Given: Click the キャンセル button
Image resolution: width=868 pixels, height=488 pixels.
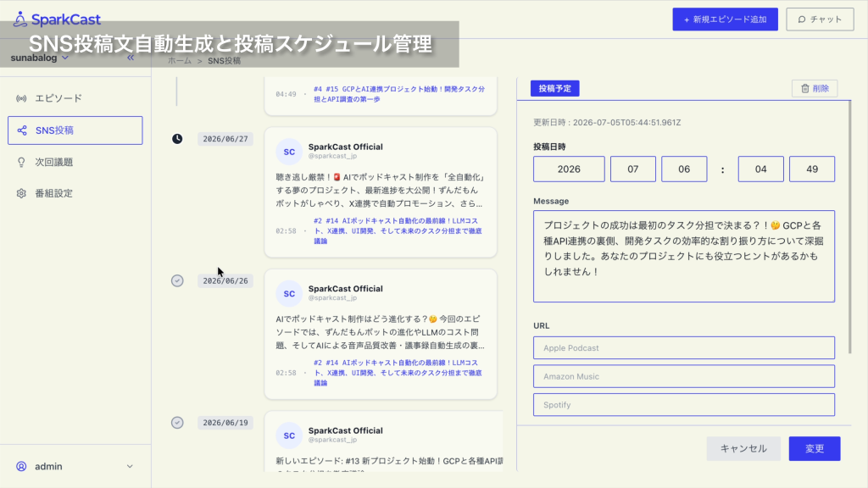Looking at the screenshot, I should pyautogui.click(x=743, y=449).
